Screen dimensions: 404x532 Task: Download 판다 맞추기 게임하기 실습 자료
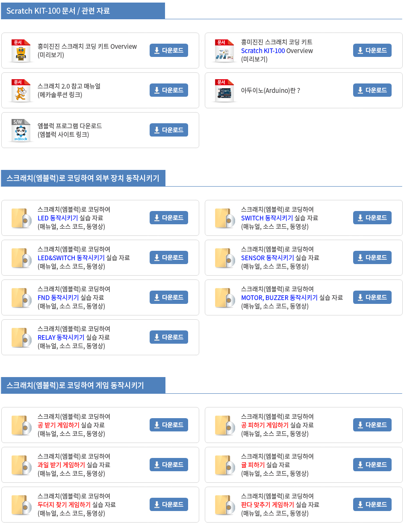[x=372, y=505]
